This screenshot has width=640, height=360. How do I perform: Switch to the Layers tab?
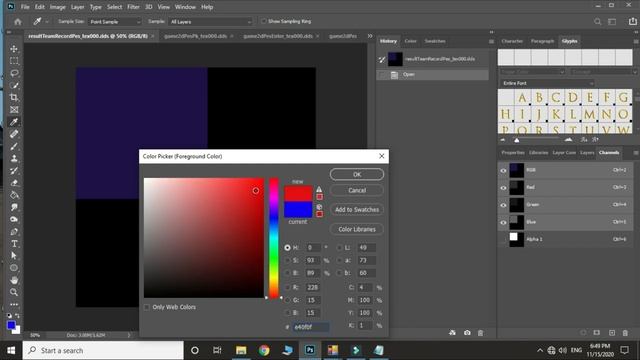tap(587, 153)
